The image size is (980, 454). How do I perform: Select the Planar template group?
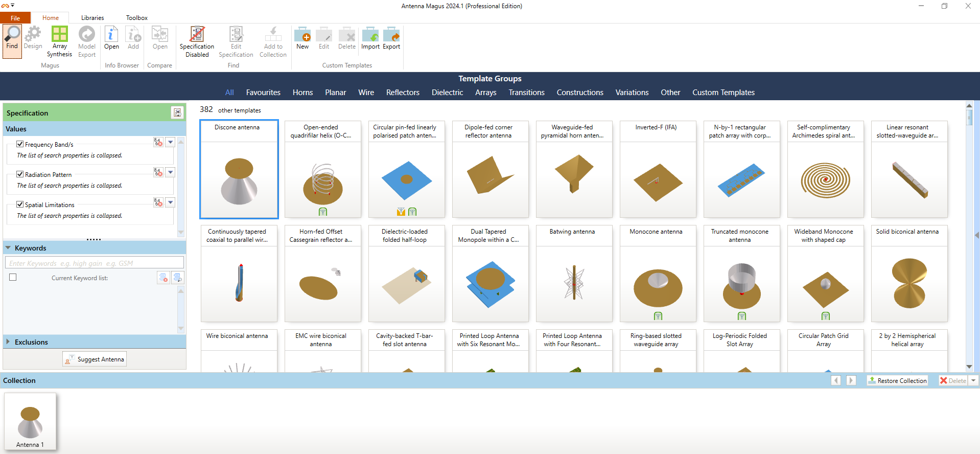[336, 93]
